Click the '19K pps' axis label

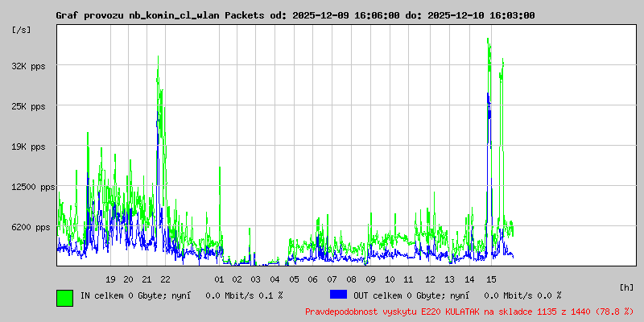pyautogui.click(x=29, y=147)
